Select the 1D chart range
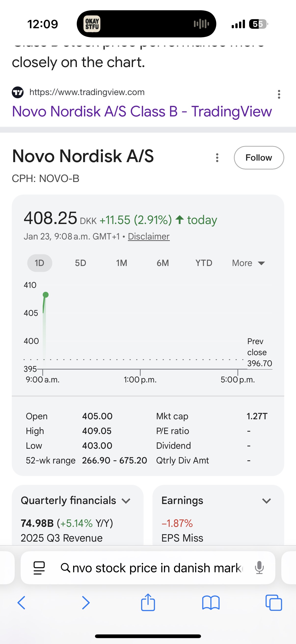Viewport: 296px width, 644px height. point(40,263)
